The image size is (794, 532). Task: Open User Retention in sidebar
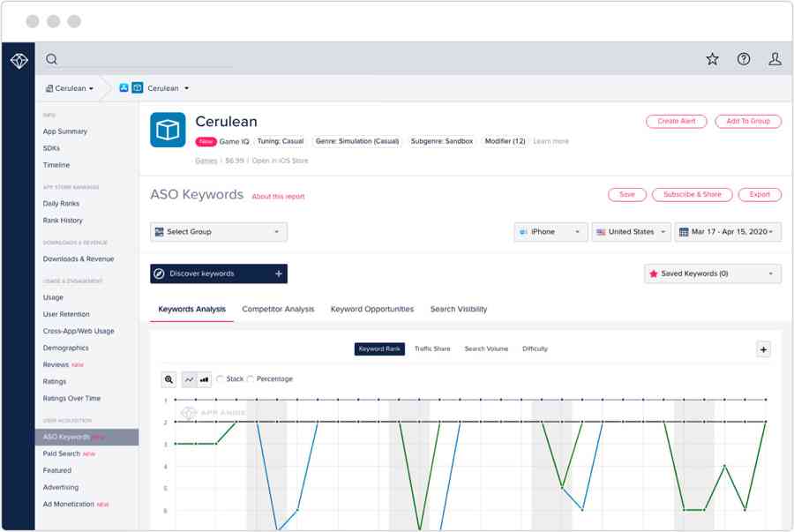(66, 314)
